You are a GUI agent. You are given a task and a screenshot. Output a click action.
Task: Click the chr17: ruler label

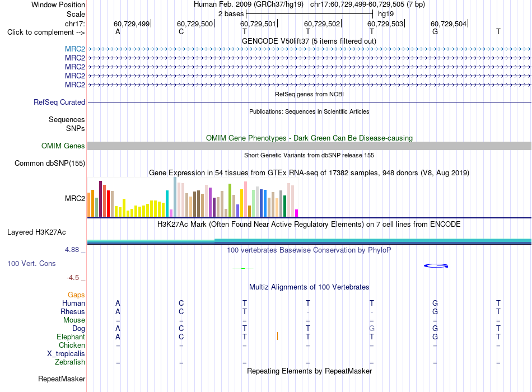point(75,24)
